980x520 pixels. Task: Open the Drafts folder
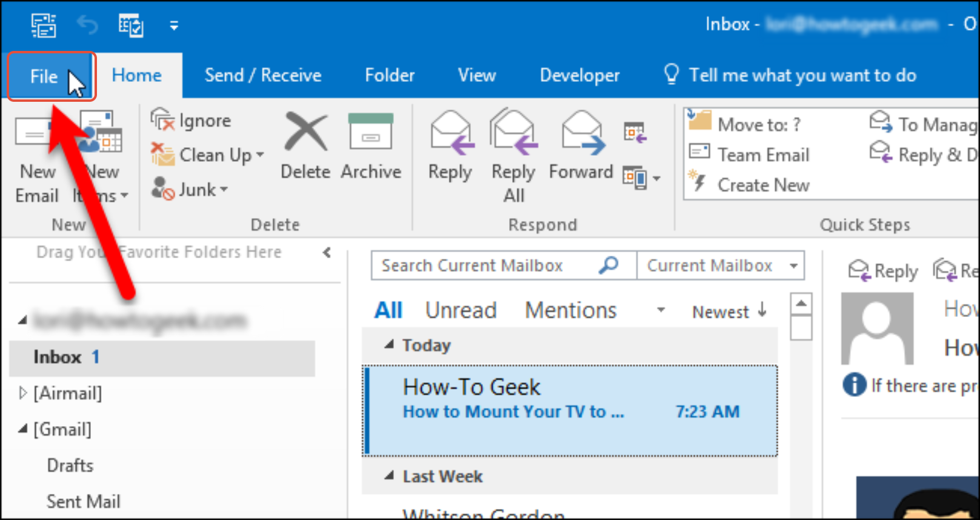70,465
